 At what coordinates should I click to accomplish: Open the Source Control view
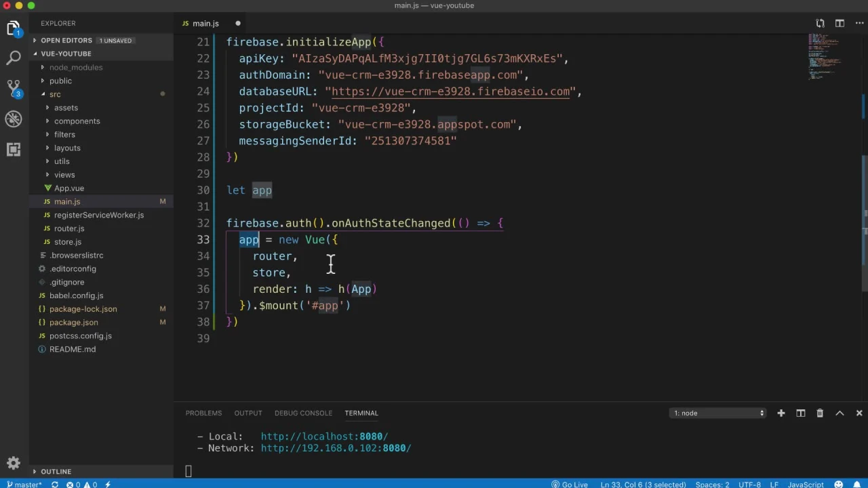pos(14,88)
